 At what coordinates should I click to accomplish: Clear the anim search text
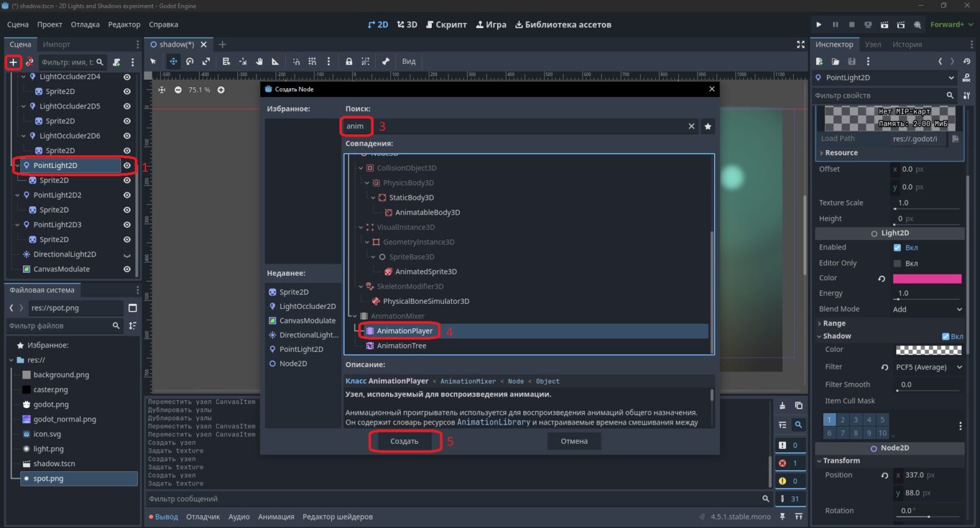(x=691, y=126)
